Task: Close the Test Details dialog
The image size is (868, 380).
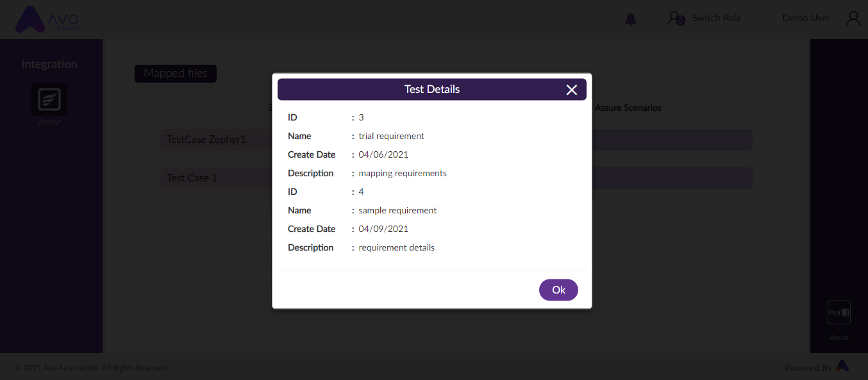Action: (x=572, y=90)
